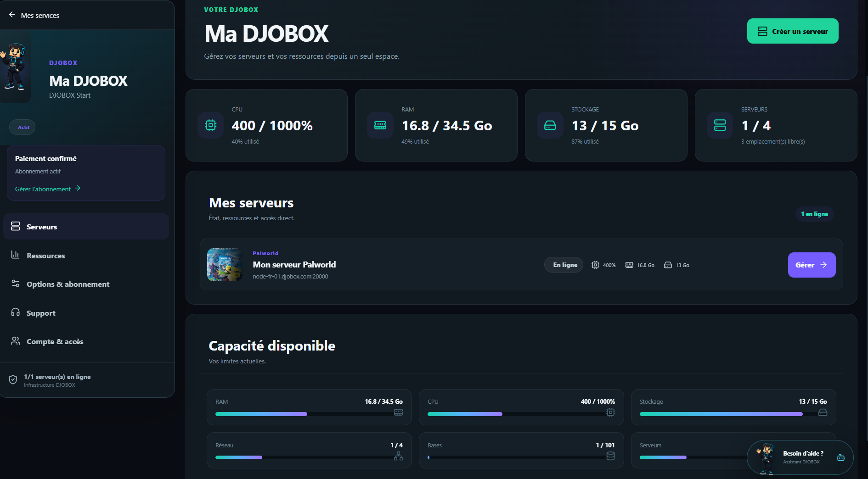Click CPU chip icon in Capacité CPU card
Viewport: 868px width, 479px height.
[x=610, y=412]
